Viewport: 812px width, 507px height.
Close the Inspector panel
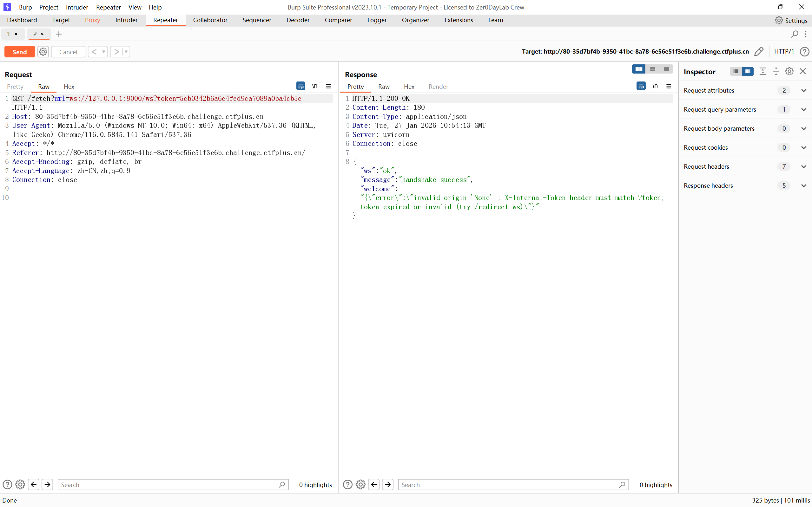[803, 71]
